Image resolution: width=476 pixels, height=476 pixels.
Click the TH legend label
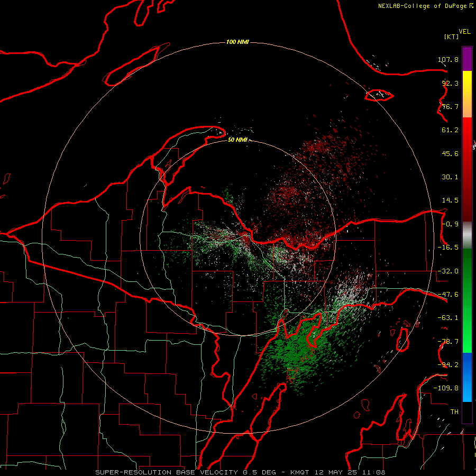click(454, 412)
